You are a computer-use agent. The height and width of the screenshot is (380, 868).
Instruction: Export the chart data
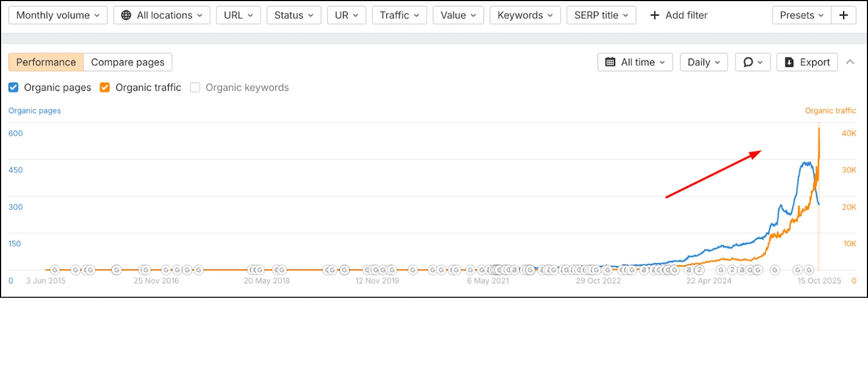pyautogui.click(x=807, y=62)
